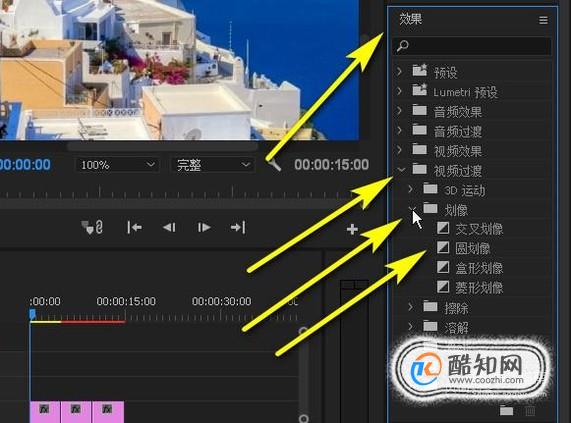The width and height of the screenshot is (571, 423).
Task: Step forward one frame
Action: coord(204,228)
